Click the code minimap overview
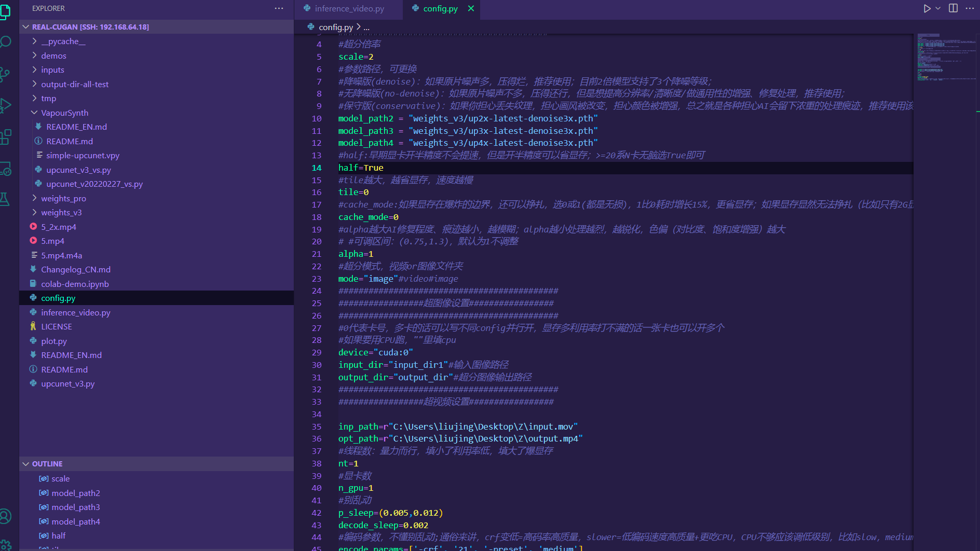The image size is (980, 551). 946,57
